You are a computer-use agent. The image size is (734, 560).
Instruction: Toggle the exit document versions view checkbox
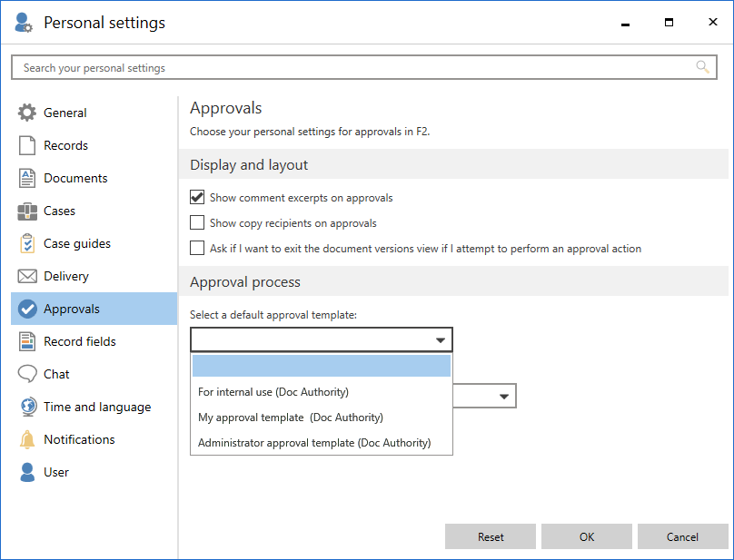click(x=197, y=248)
